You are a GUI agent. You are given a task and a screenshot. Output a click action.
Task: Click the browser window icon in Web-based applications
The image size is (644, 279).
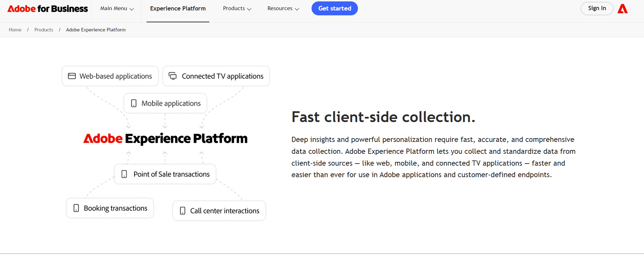(72, 76)
